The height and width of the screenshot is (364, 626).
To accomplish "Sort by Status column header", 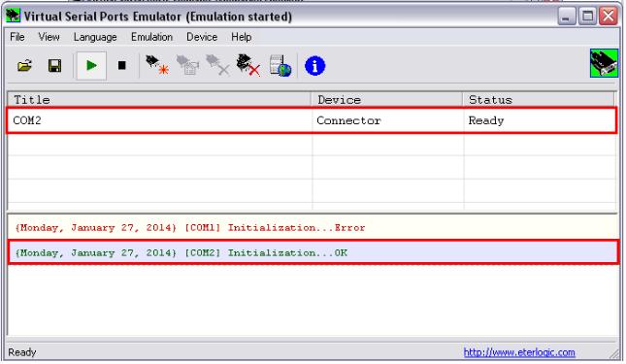I will point(539,100).
